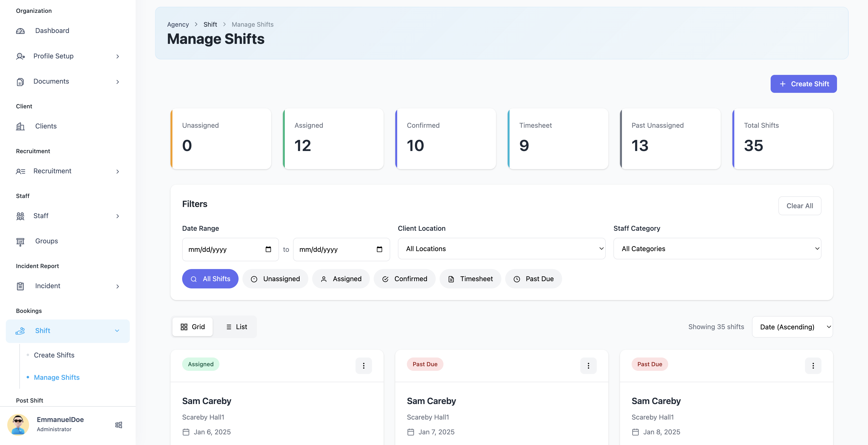868x445 pixels.
Task: Enable the Confirmed shifts filter
Action: pos(404,279)
